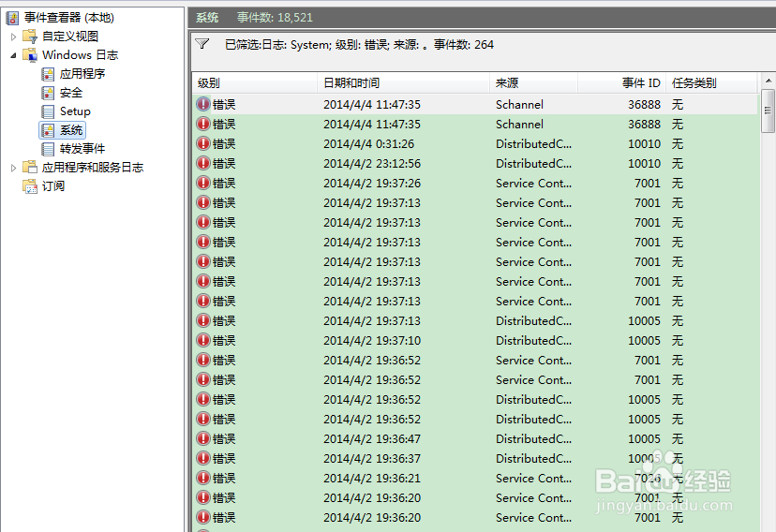Click the 应用程序 log icon
Image resolution: width=776 pixels, height=532 pixels.
point(48,74)
